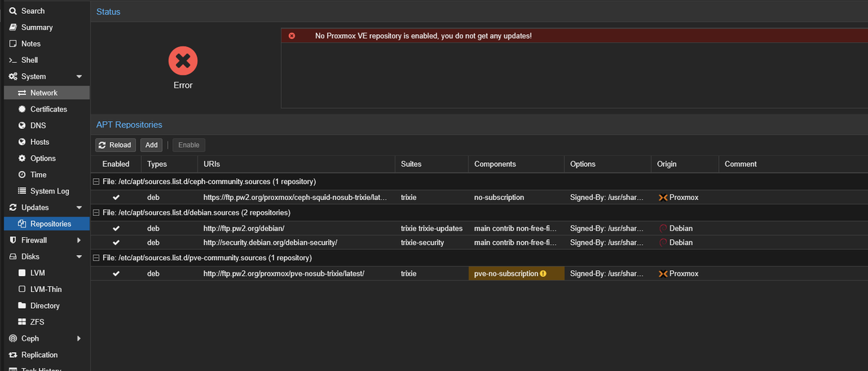Image resolution: width=868 pixels, height=371 pixels.
Task: Collapse the System section arrow
Action: 79,76
